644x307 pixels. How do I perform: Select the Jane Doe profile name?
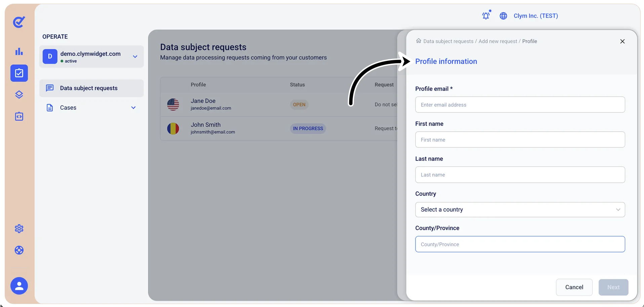tap(203, 101)
